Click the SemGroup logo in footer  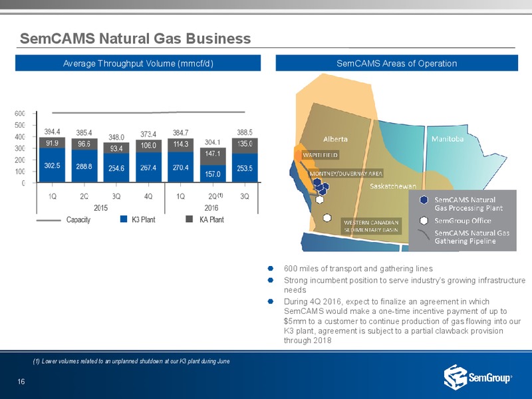[x=478, y=377]
